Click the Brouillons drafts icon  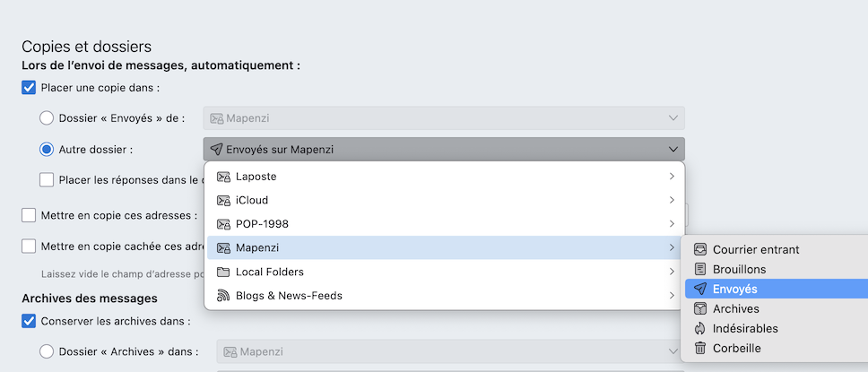tap(700, 269)
